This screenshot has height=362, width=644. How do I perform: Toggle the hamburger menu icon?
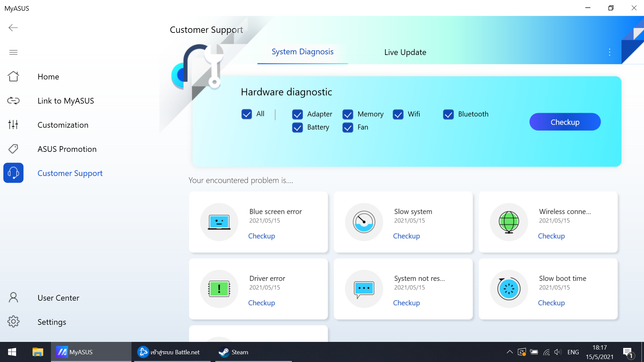pos(13,52)
